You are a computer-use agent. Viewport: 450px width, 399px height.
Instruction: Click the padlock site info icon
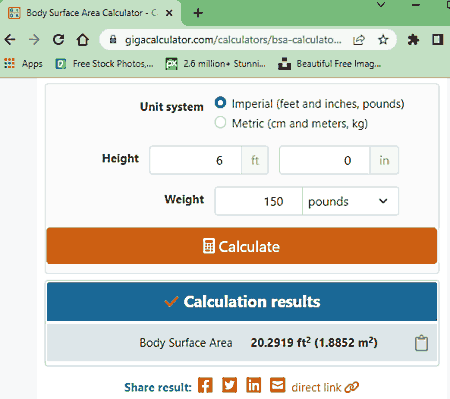[x=113, y=39]
